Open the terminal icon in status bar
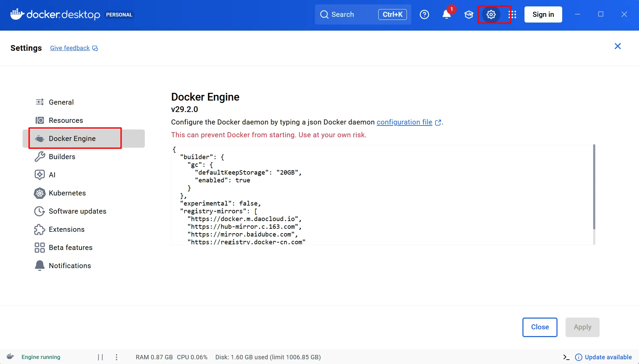 (566, 357)
